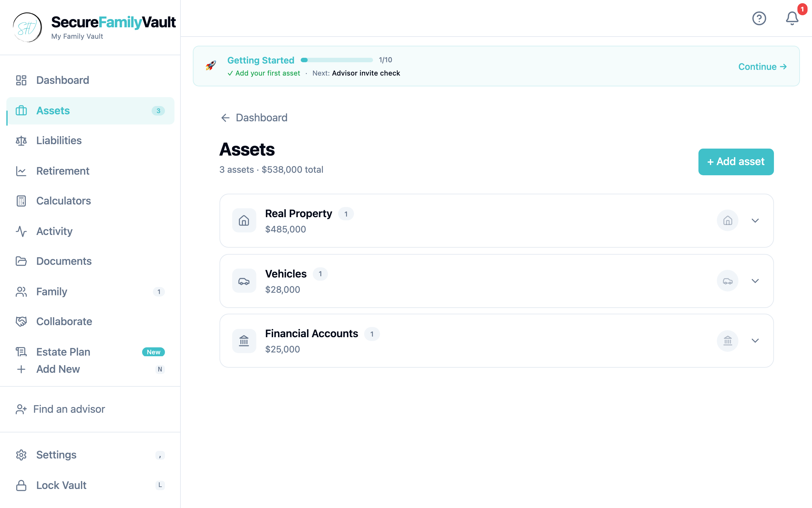Open the Retirement section
The width and height of the screenshot is (812, 508).
pos(90,171)
